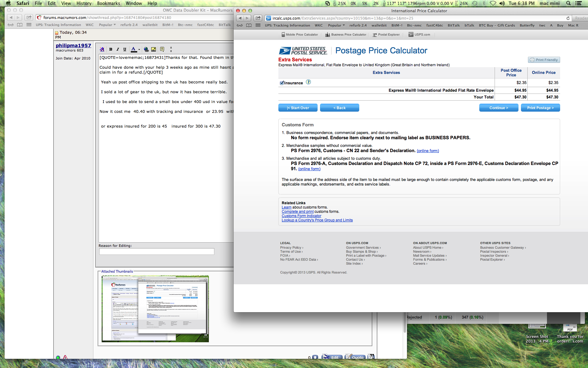Click Customs Form Indicator link
The image size is (588, 368).
point(301,216)
